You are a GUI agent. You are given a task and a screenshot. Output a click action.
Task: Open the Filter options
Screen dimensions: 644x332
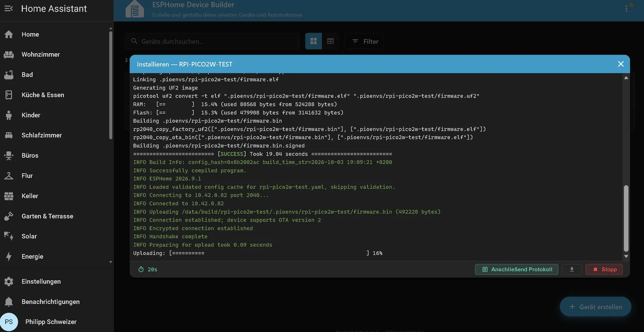pyautogui.click(x=364, y=41)
